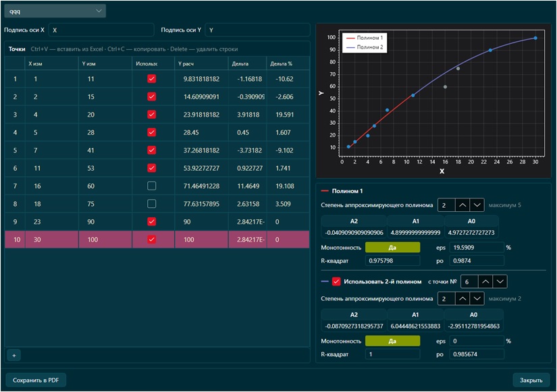Click the gray excluded point at X=16 on chart

pos(445,86)
